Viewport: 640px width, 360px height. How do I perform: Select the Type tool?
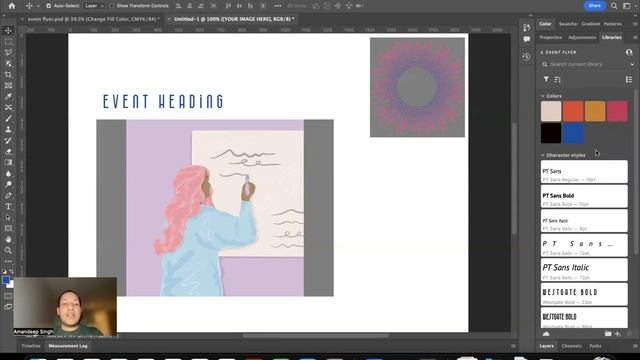(x=8, y=207)
